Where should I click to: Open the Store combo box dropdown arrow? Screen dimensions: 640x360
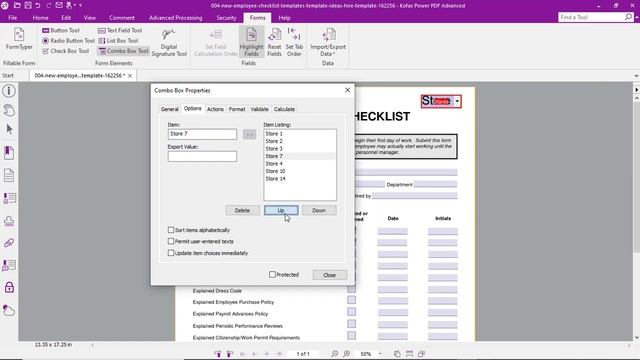457,101
